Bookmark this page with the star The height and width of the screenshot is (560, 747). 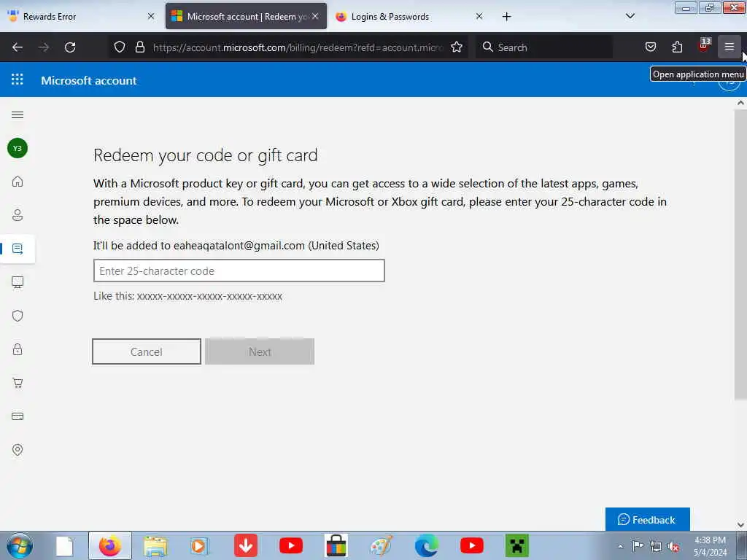(x=457, y=47)
